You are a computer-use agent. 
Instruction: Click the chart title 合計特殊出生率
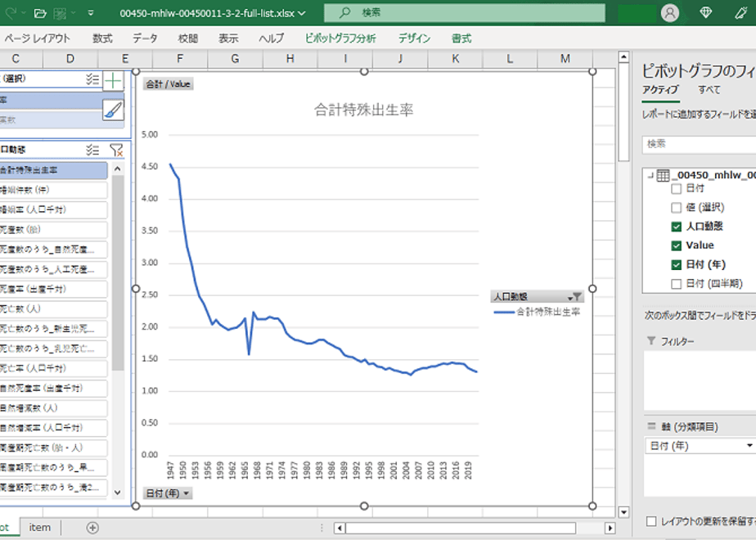364,110
